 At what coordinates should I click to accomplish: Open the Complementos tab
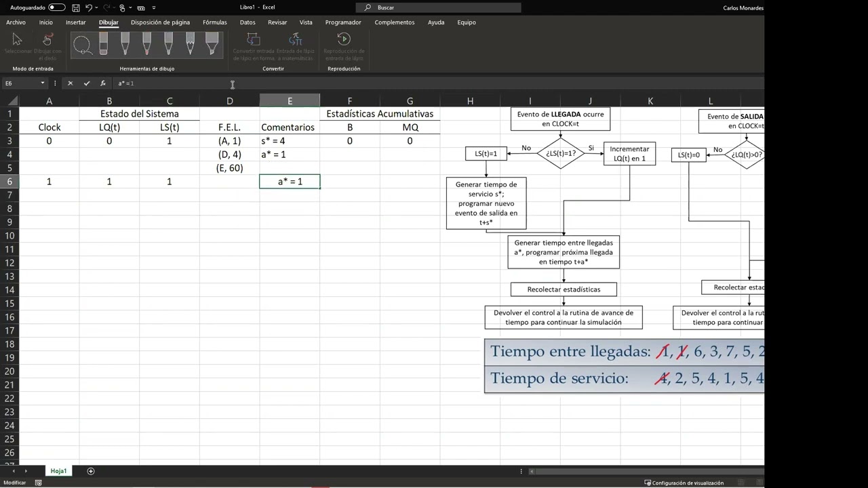coord(395,22)
